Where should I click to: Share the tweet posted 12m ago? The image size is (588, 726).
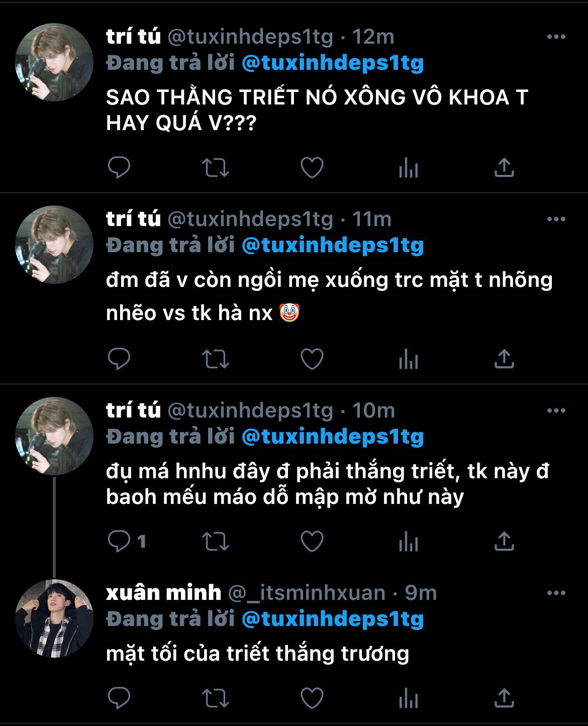[504, 168]
